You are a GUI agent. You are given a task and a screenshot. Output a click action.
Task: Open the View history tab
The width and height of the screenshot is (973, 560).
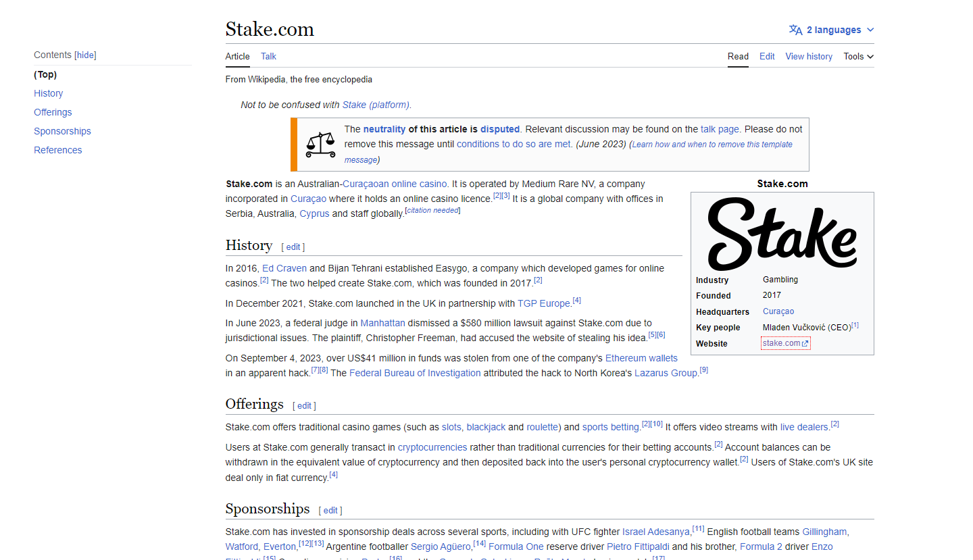pyautogui.click(x=809, y=57)
